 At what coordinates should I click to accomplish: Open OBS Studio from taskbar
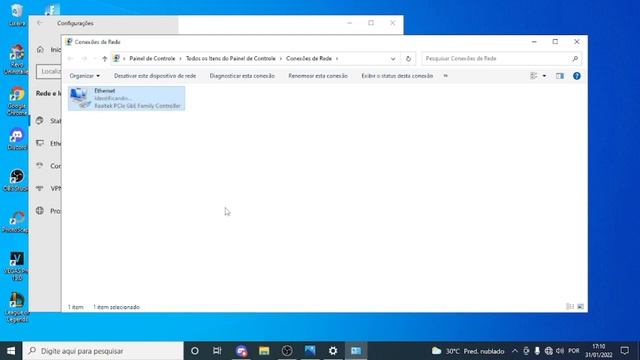[x=287, y=351]
